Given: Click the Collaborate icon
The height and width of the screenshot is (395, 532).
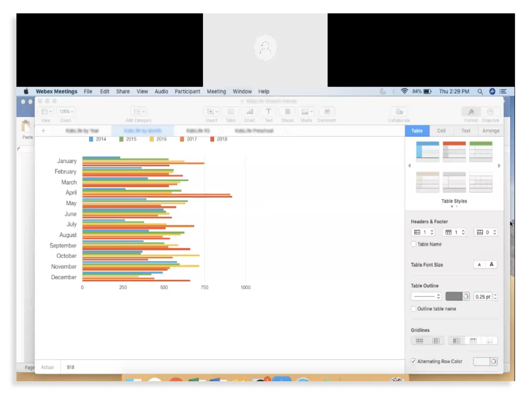Looking at the screenshot, I should [399, 112].
